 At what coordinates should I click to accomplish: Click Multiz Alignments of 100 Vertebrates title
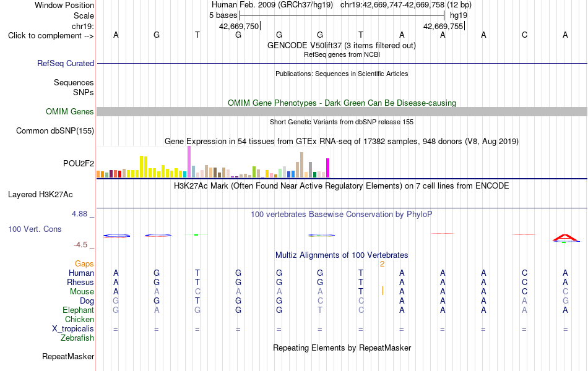[342, 255]
